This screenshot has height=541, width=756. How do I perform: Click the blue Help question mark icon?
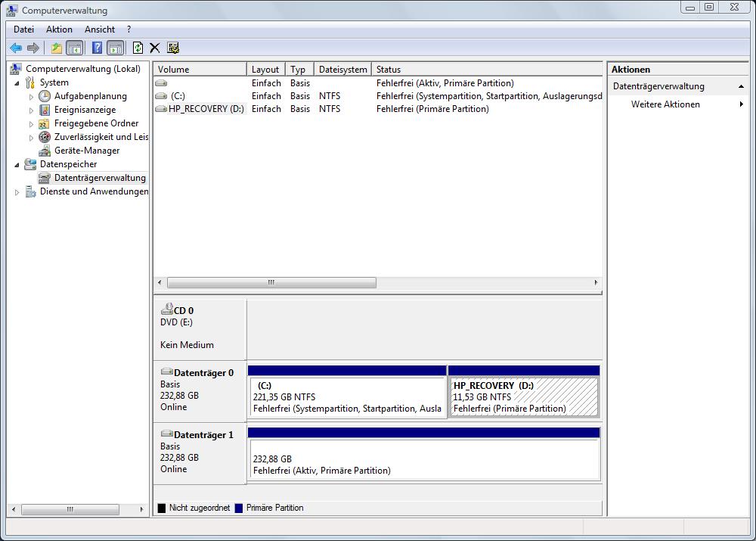[97, 48]
